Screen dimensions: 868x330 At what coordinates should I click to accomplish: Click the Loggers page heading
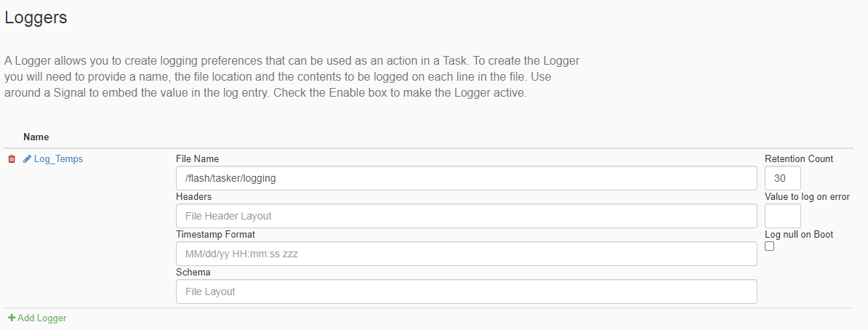coord(36,17)
